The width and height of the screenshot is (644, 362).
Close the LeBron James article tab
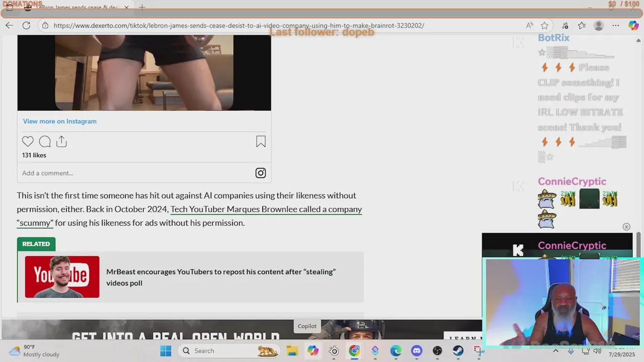click(127, 8)
